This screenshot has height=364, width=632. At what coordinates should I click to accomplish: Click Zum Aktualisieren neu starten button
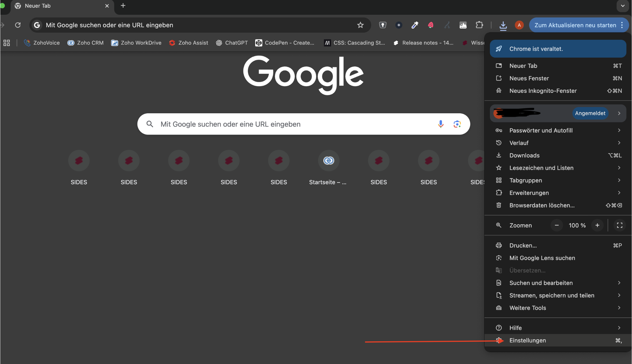pyautogui.click(x=575, y=25)
